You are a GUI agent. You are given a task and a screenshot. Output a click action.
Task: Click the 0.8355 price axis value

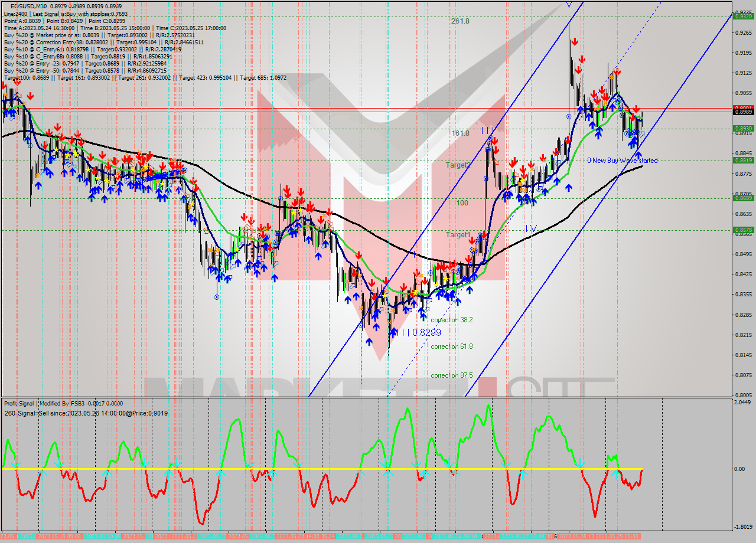pos(743,294)
